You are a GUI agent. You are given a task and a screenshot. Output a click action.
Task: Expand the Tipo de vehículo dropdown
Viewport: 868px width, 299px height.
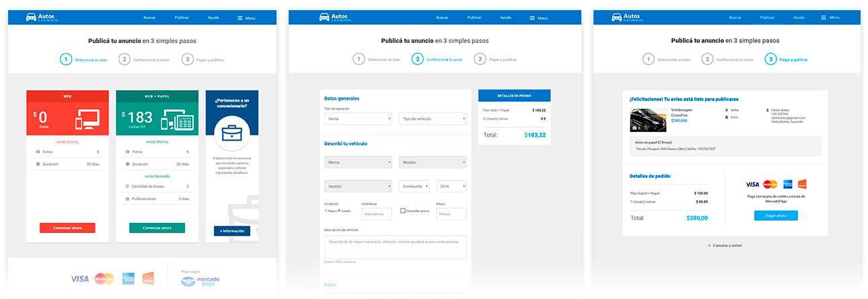432,119
